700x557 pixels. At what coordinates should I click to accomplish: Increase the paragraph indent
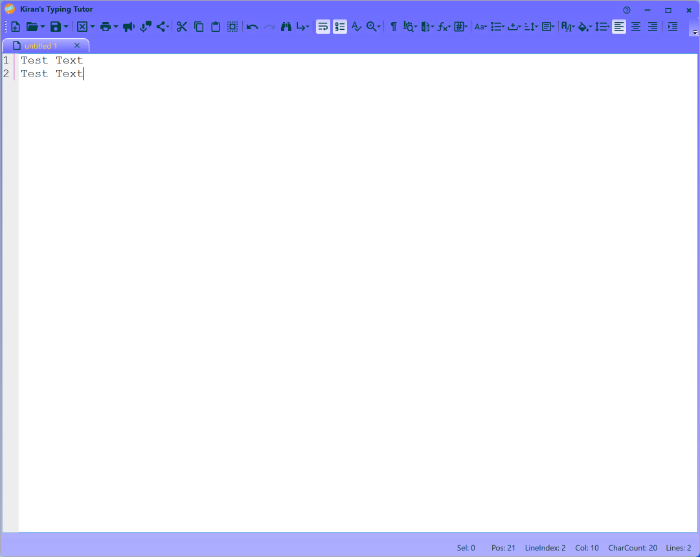point(672,27)
